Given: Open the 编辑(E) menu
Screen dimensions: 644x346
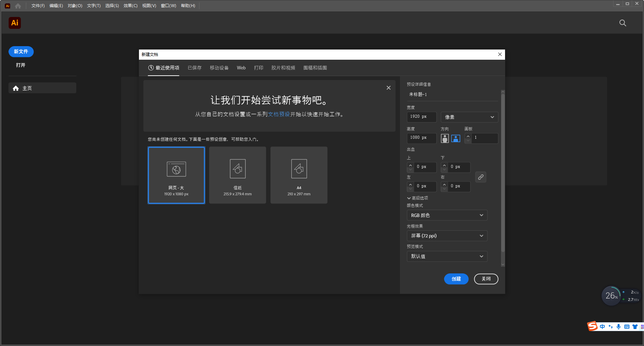Looking at the screenshot, I should click(56, 6).
